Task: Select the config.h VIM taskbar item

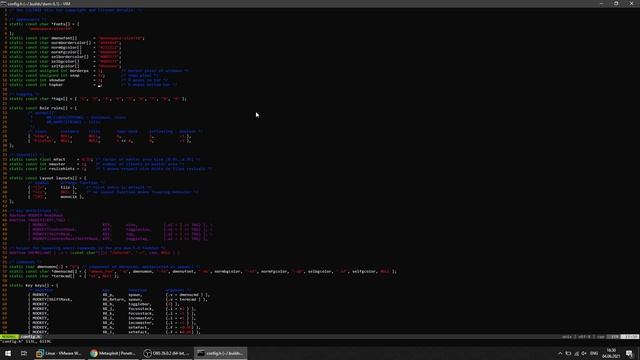Action: tap(221, 353)
